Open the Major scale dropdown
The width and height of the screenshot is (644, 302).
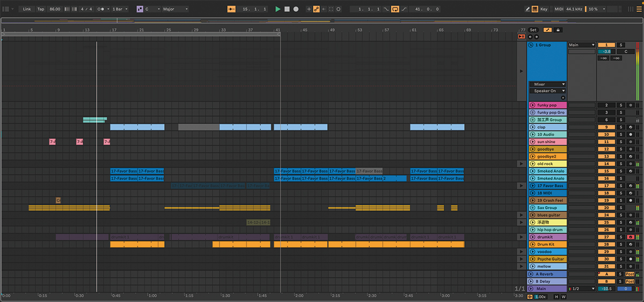click(175, 9)
